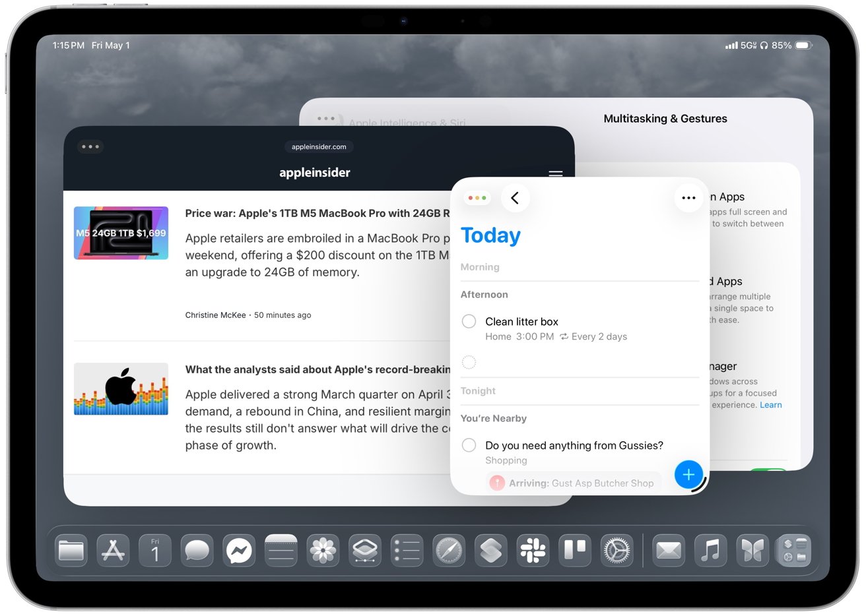Open the Settings window three-dot controls

coord(326,119)
